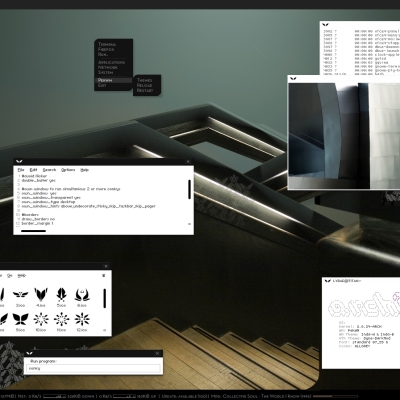Screen dimensions: 400x400
Task: Click the download speed bar in status panel
Action: click(x=55, y=396)
